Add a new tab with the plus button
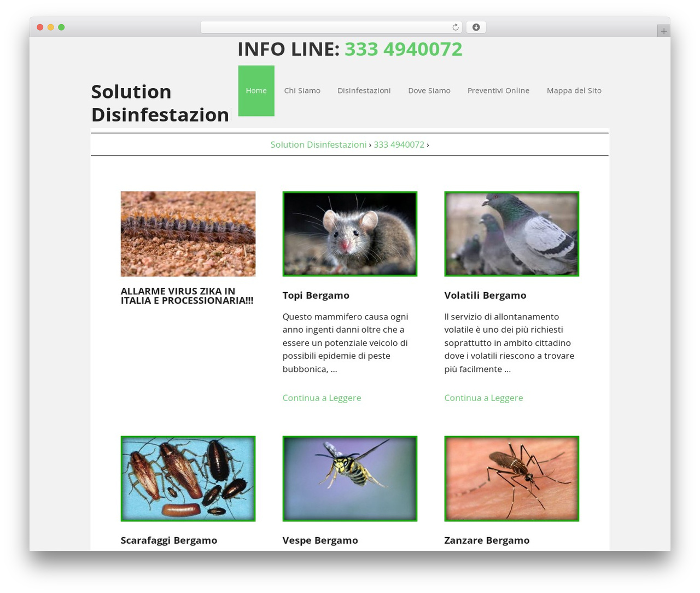The width and height of the screenshot is (700, 593). [x=663, y=31]
